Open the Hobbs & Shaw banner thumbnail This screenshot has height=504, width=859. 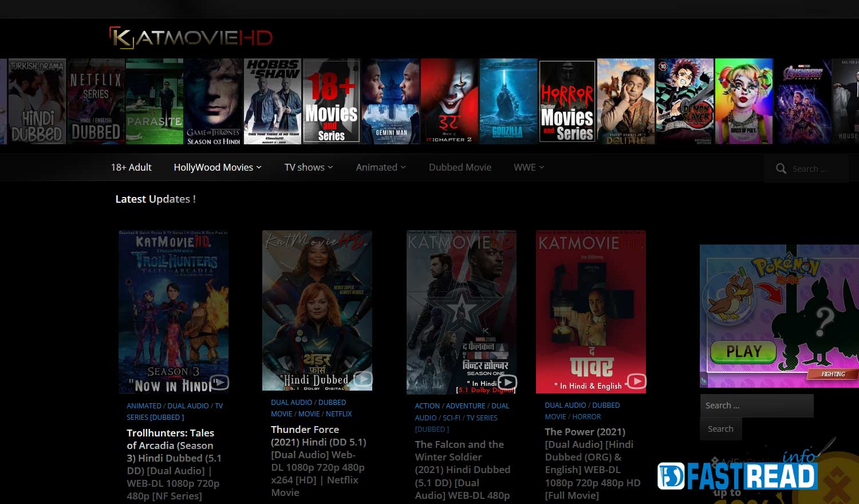point(273,101)
